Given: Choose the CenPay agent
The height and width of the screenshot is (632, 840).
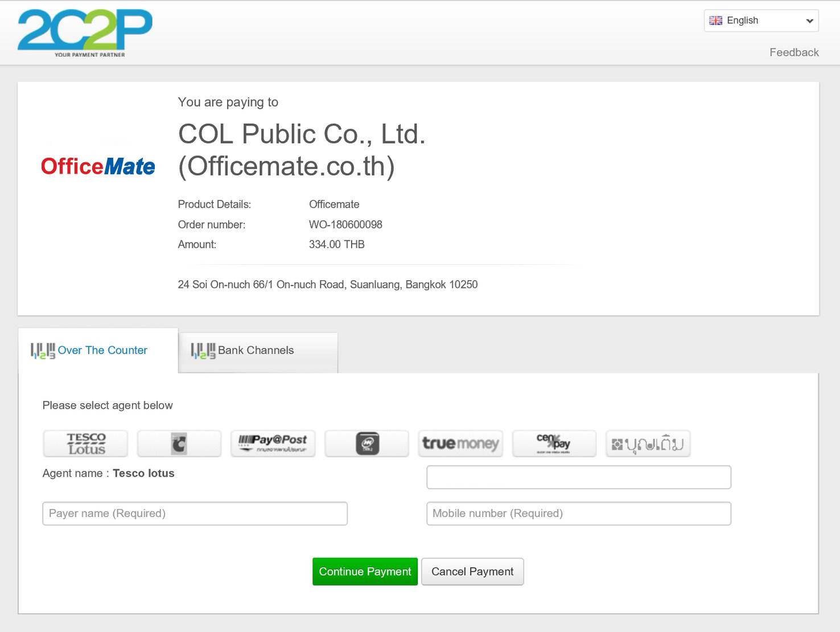Looking at the screenshot, I should coord(554,444).
